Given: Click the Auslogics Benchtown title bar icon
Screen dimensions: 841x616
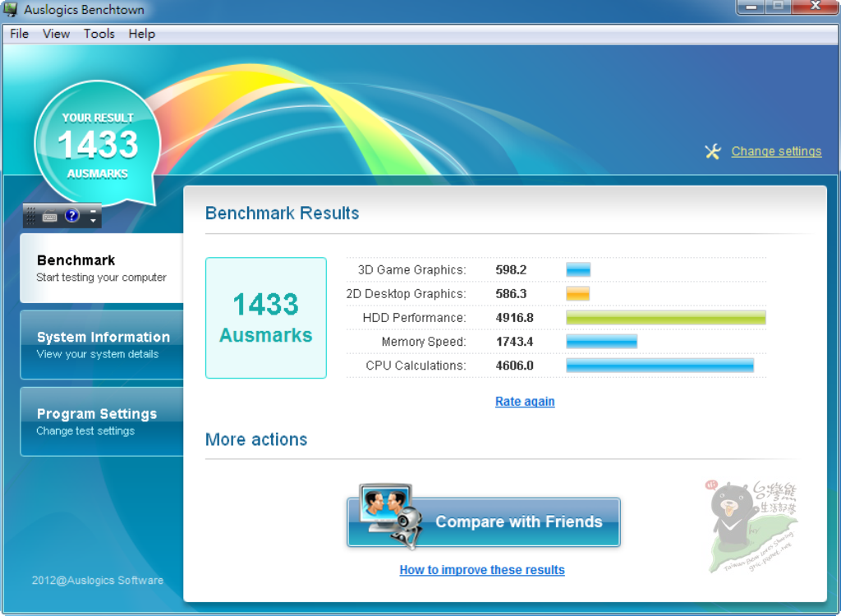Looking at the screenshot, I should [10, 9].
